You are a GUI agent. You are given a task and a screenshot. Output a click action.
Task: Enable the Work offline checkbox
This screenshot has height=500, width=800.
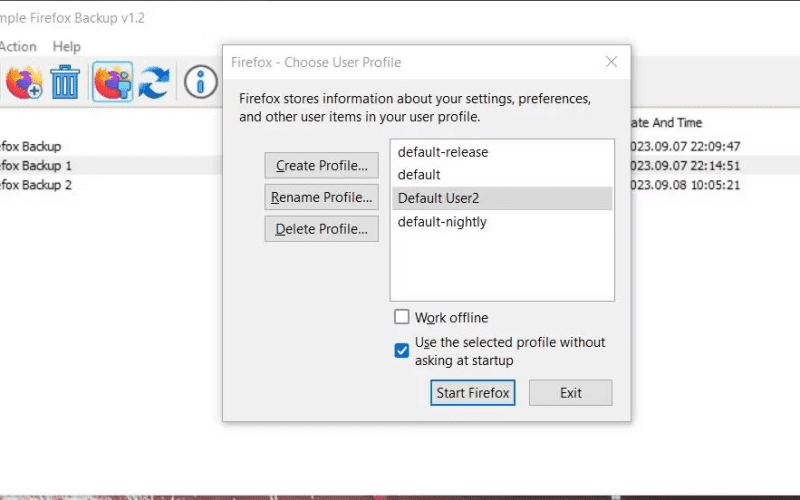point(402,317)
